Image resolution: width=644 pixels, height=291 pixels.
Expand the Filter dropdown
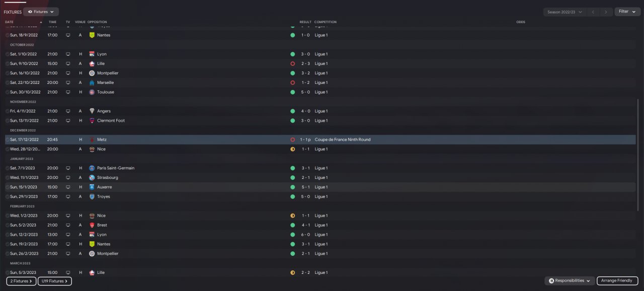coord(627,12)
